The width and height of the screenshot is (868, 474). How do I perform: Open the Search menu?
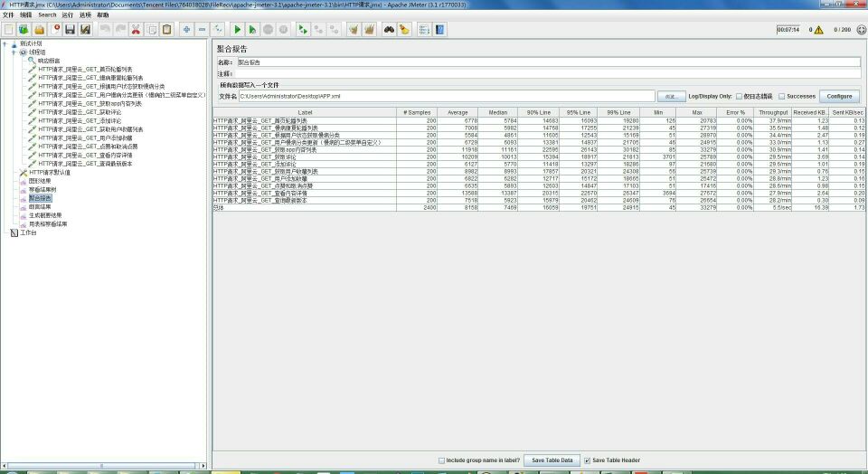pos(47,15)
